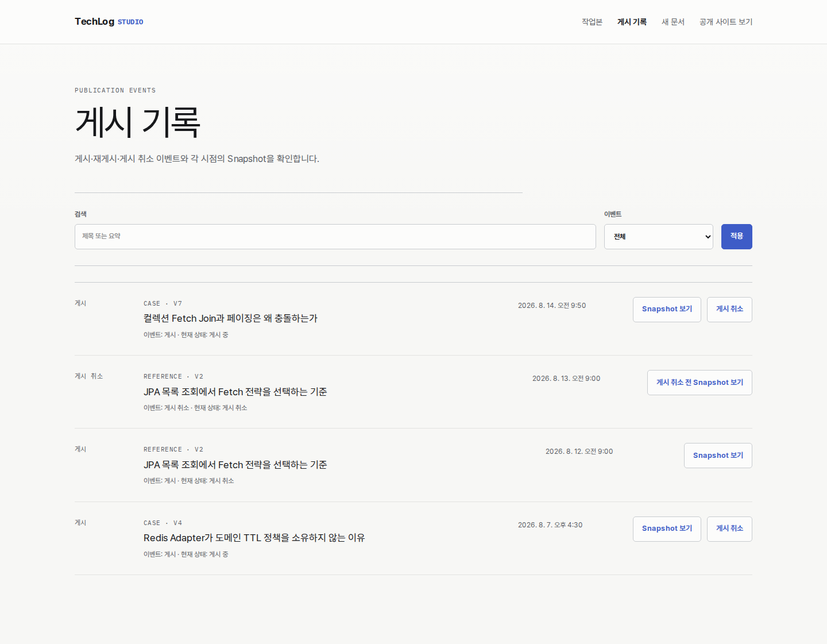Open 공개 사이트 보기 link
The width and height of the screenshot is (827, 644).
725,22
